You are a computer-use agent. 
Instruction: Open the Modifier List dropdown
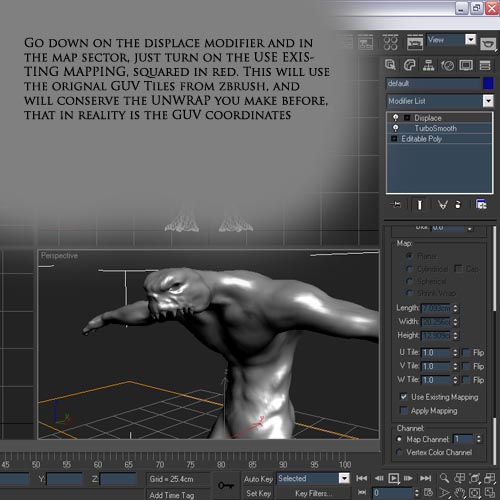pos(440,101)
